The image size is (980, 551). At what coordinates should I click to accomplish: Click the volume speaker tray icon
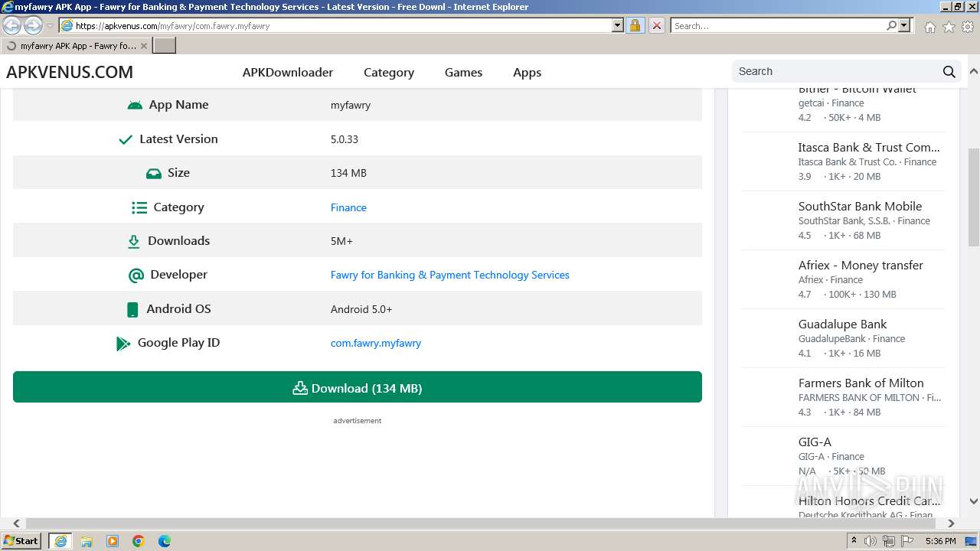[871, 541]
